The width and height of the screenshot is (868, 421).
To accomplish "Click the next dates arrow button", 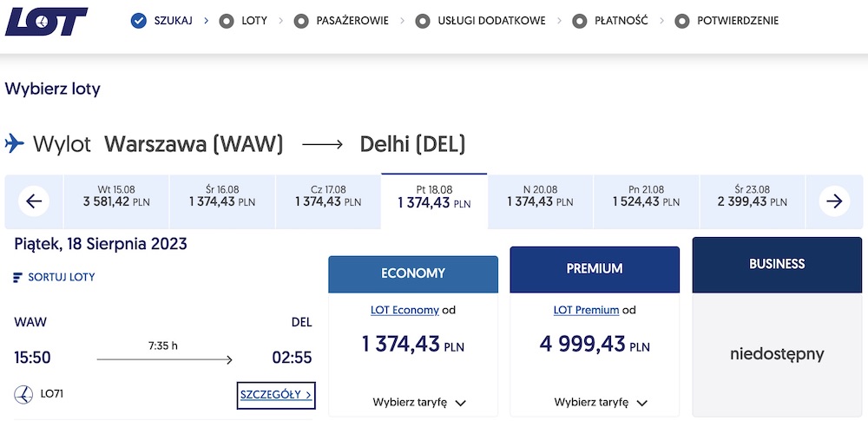I will tap(834, 202).
